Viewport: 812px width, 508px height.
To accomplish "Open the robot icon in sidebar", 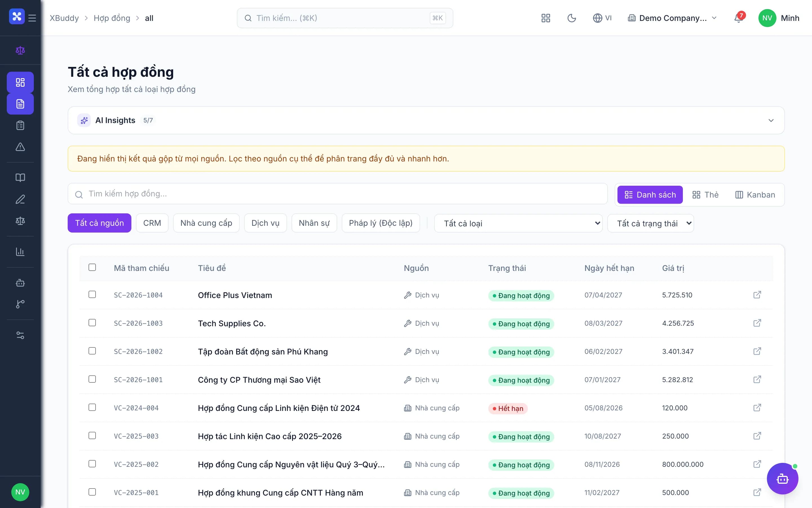I will 20,283.
